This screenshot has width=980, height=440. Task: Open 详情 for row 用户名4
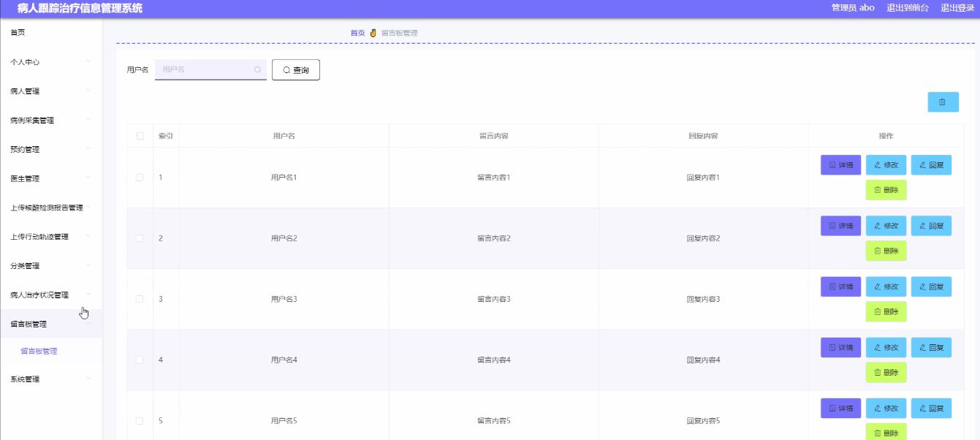coord(841,347)
